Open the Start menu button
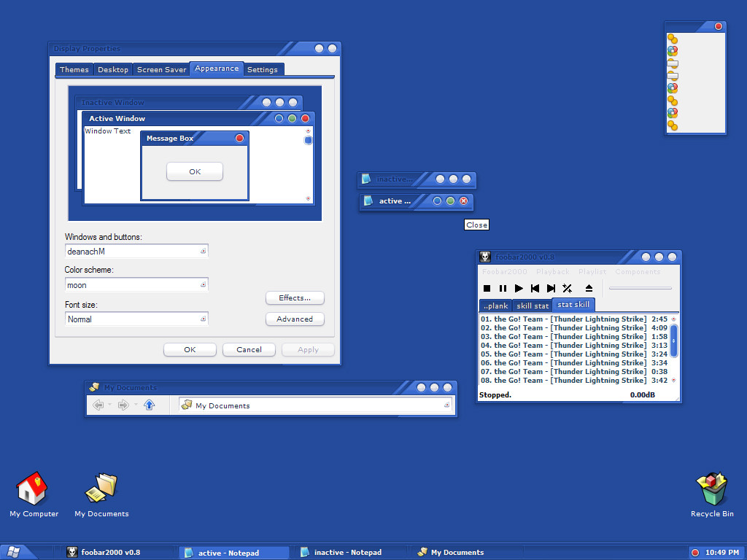 pyautogui.click(x=13, y=552)
